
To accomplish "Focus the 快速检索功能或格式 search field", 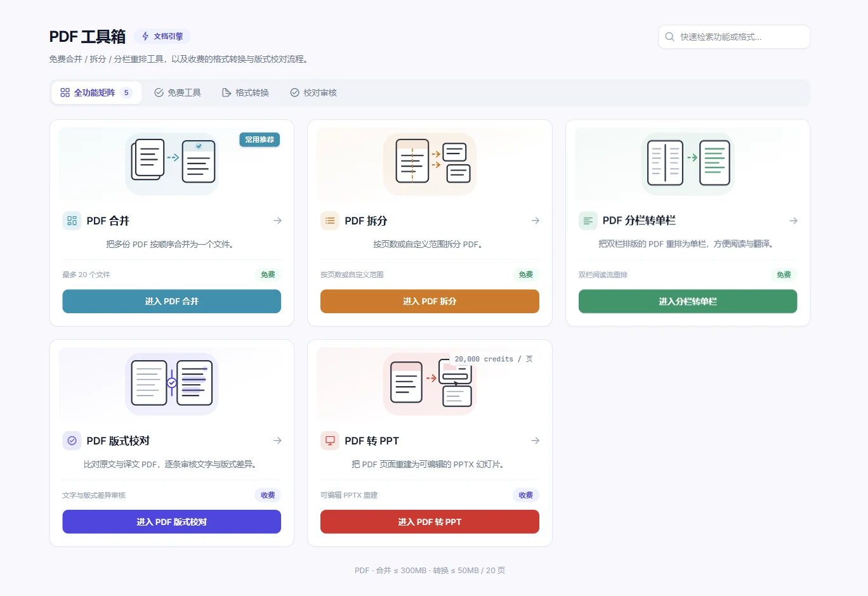I will 734,37.
